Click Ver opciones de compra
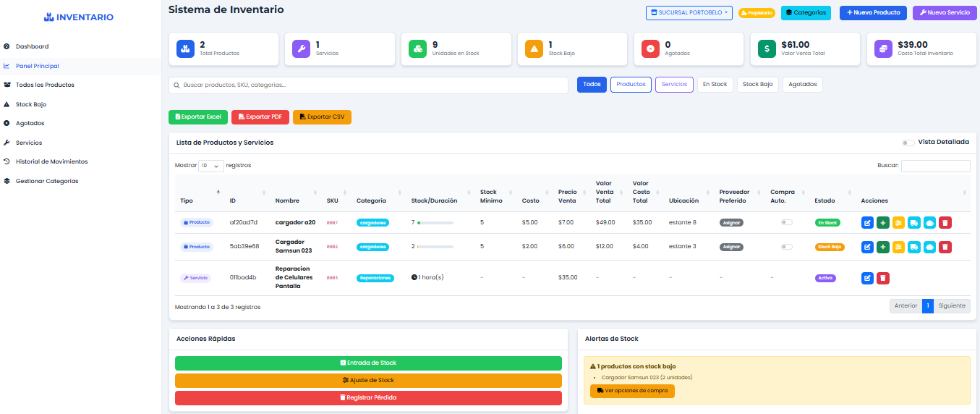 pyautogui.click(x=632, y=391)
